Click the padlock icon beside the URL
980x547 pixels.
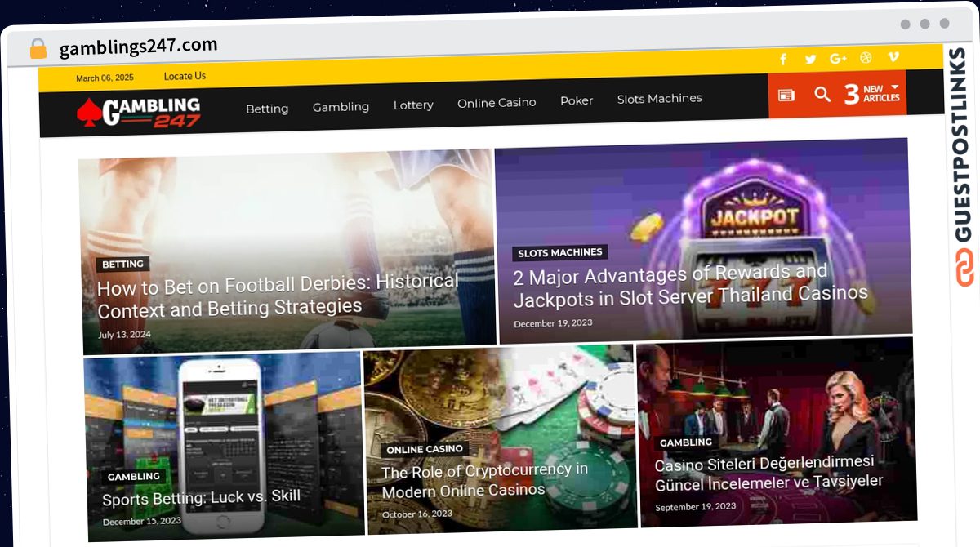(x=38, y=49)
